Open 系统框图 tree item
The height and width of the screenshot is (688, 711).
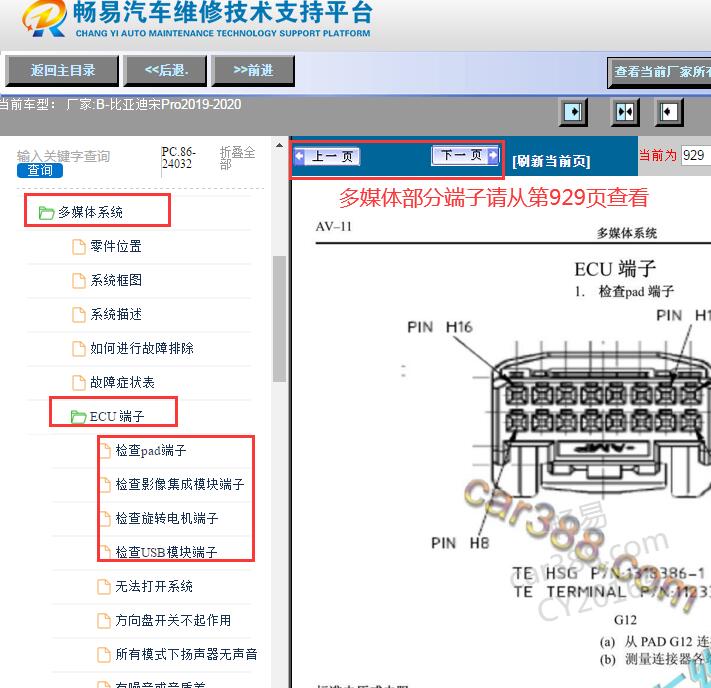point(116,280)
